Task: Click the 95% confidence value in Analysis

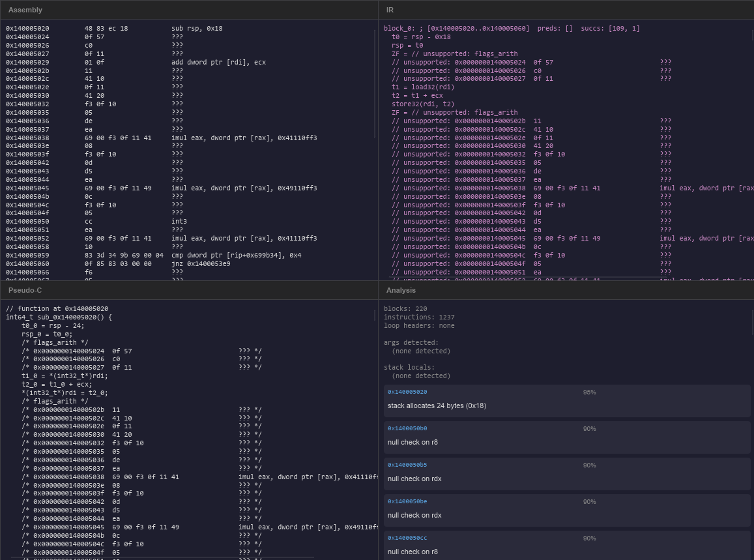Action: (589, 392)
